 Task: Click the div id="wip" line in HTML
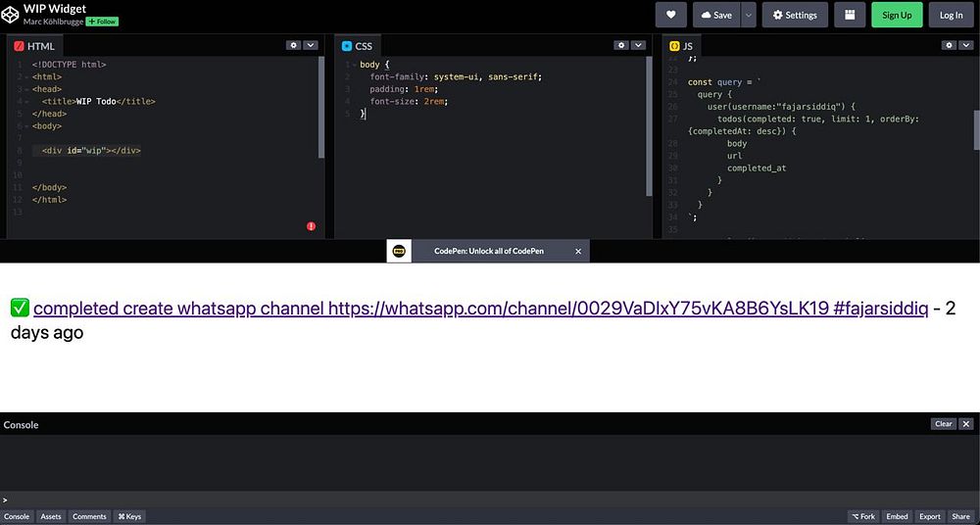[91, 151]
